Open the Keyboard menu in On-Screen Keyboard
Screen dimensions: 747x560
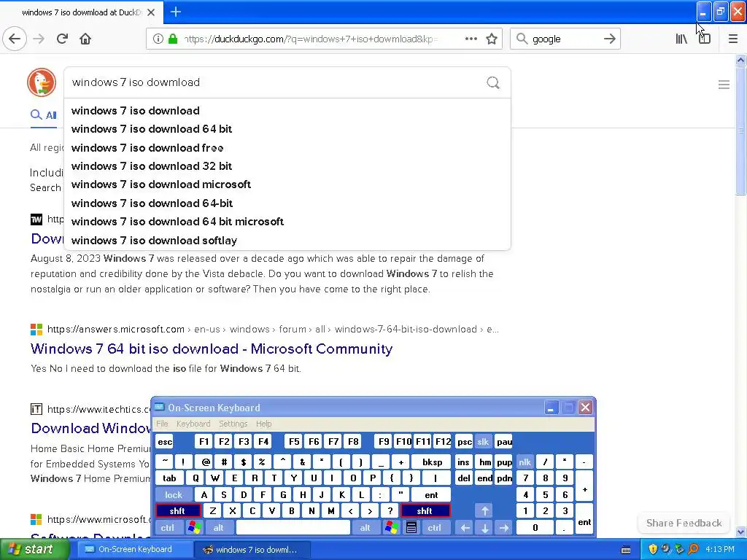point(193,424)
